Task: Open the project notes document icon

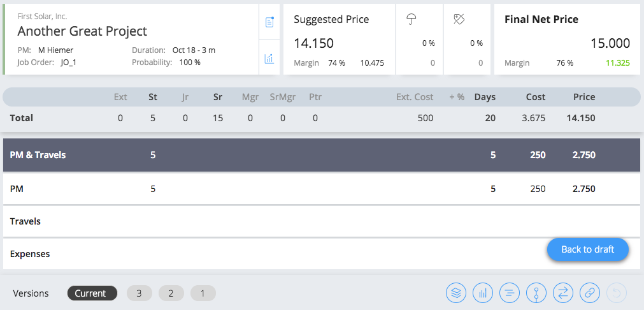Action: [269, 22]
